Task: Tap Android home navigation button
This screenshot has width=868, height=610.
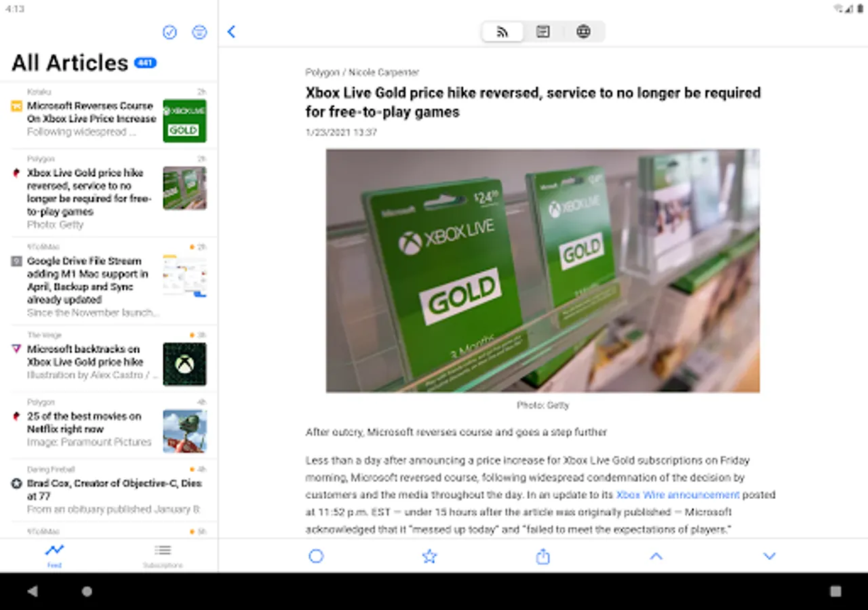Action: (87, 591)
